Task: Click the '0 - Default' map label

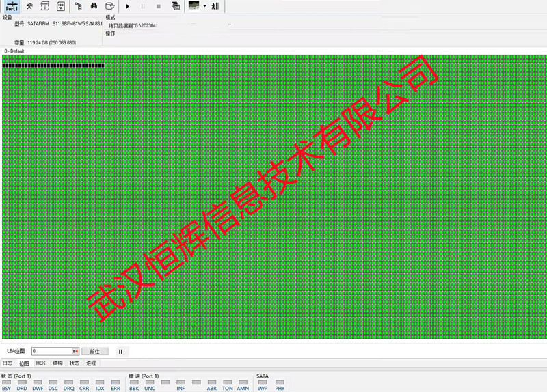Action: [x=14, y=51]
